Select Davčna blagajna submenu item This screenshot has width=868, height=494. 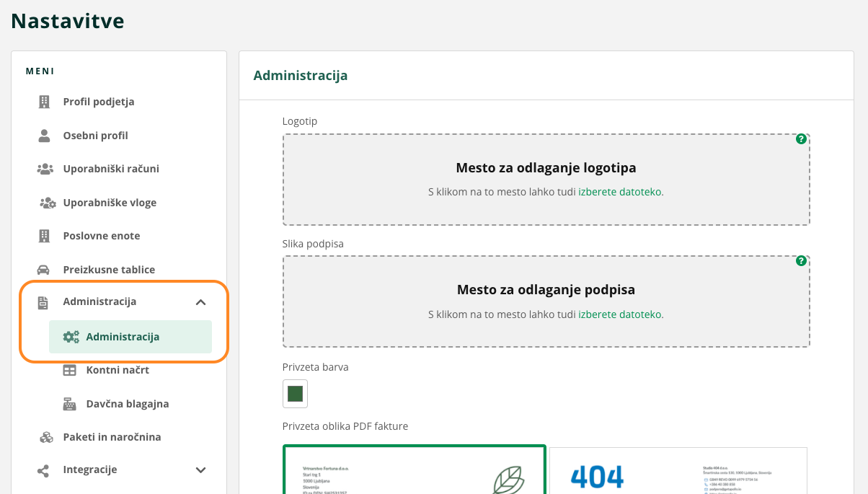[128, 404]
